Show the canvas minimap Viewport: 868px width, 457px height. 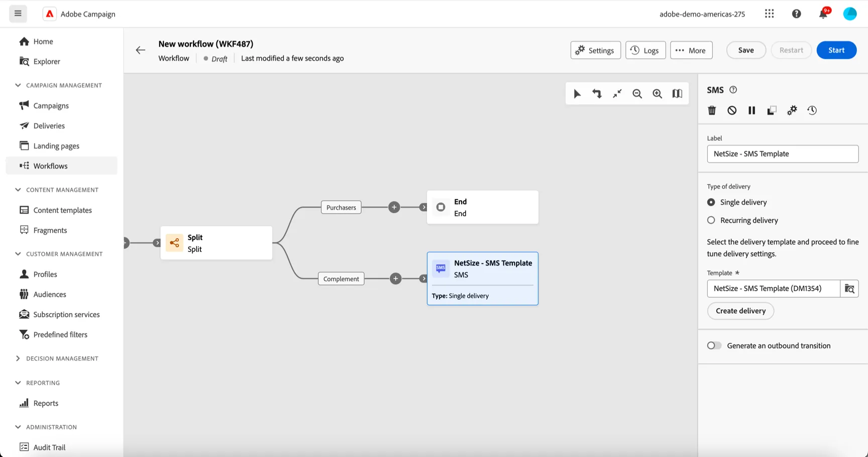pos(677,94)
